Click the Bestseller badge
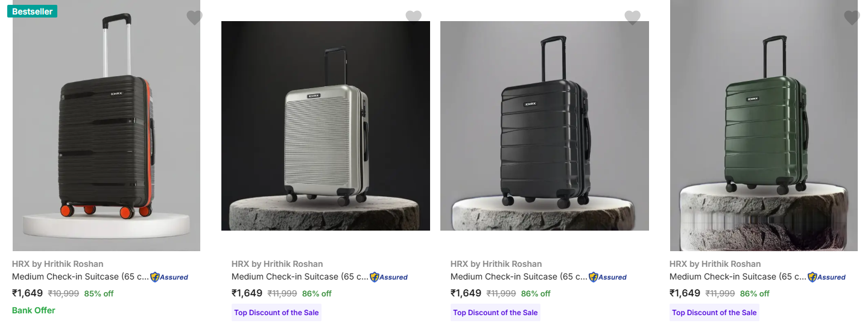 [32, 11]
